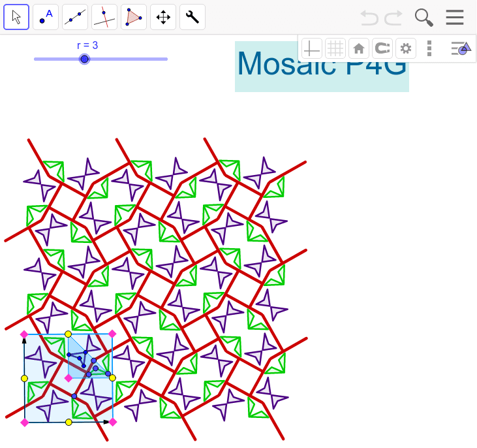The image size is (477, 448).
Task: Undo the last action
Action: [369, 18]
